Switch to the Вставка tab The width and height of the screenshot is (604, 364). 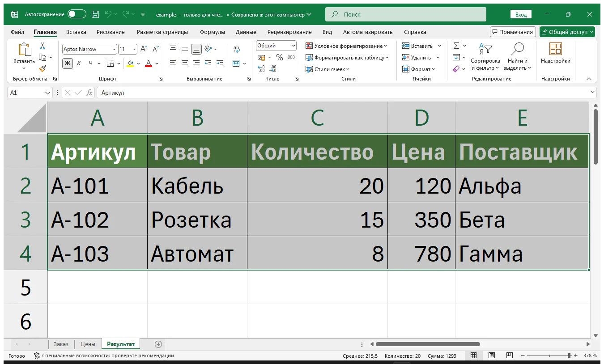[x=76, y=32]
